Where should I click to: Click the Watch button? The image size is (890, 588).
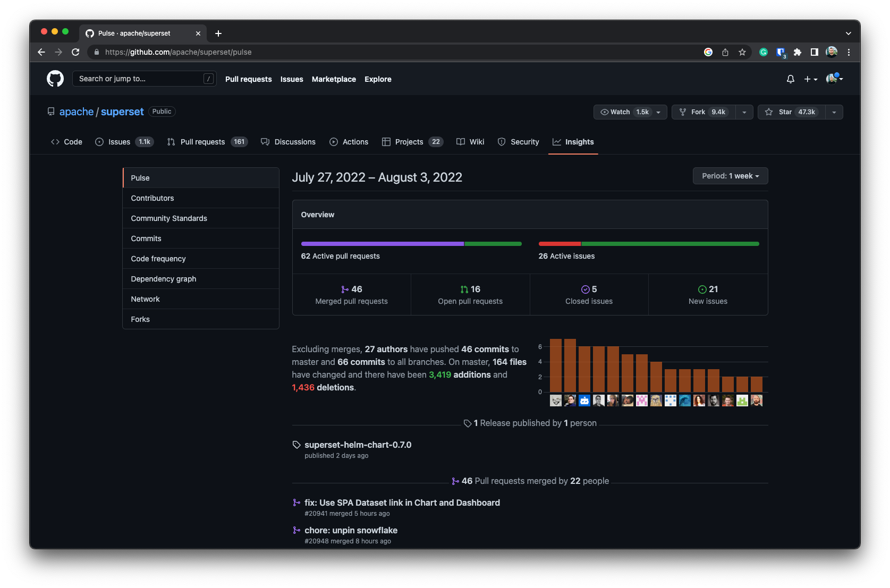630,112
